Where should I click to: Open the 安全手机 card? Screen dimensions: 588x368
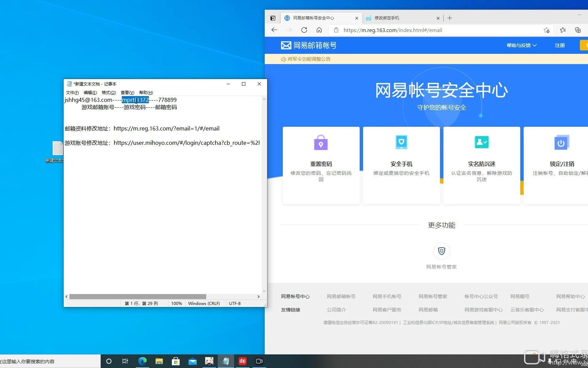pyautogui.click(x=401, y=166)
